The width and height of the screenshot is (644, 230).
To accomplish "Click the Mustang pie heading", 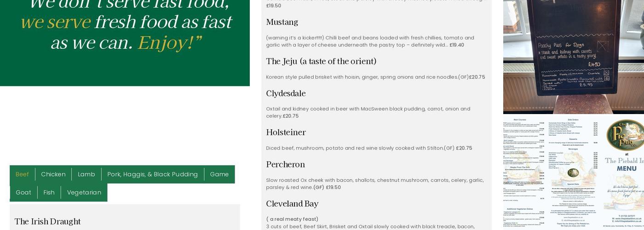I will point(282,22).
